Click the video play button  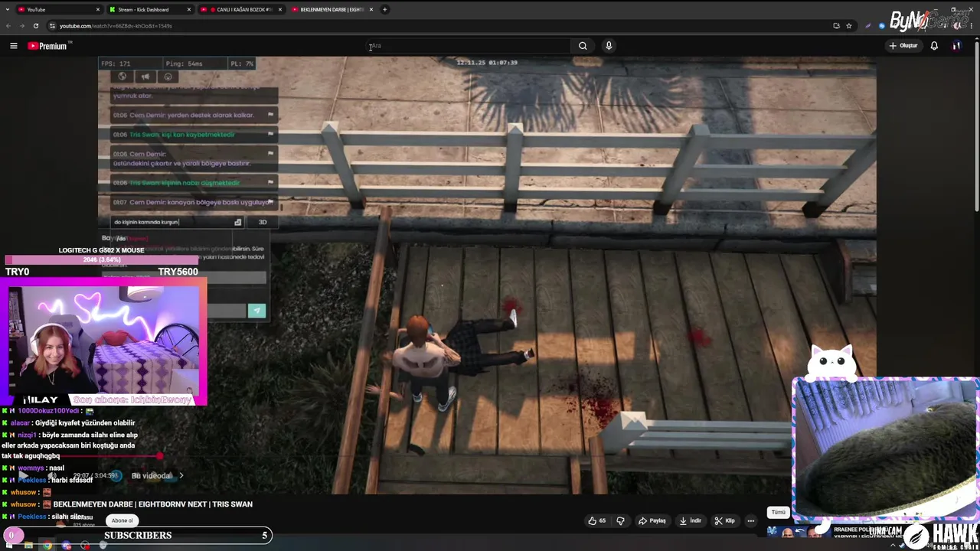24,475
